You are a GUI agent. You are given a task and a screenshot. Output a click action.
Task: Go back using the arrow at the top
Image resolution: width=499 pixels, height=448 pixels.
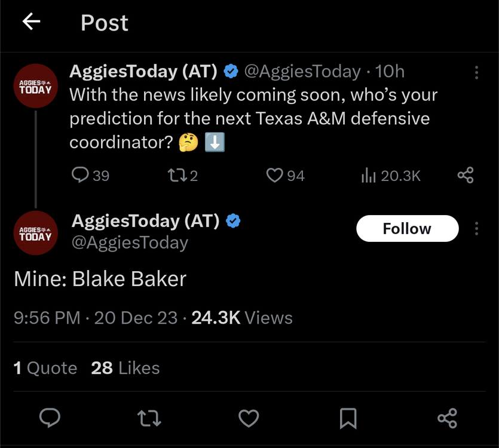(31, 22)
